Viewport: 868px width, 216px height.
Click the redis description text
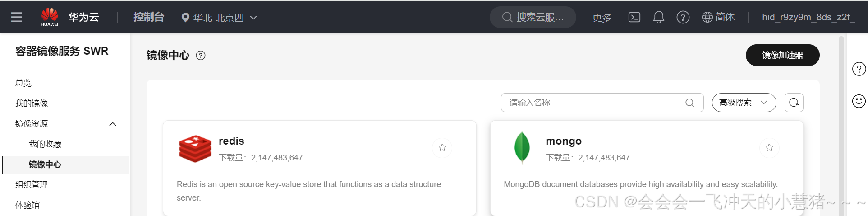[x=309, y=191]
